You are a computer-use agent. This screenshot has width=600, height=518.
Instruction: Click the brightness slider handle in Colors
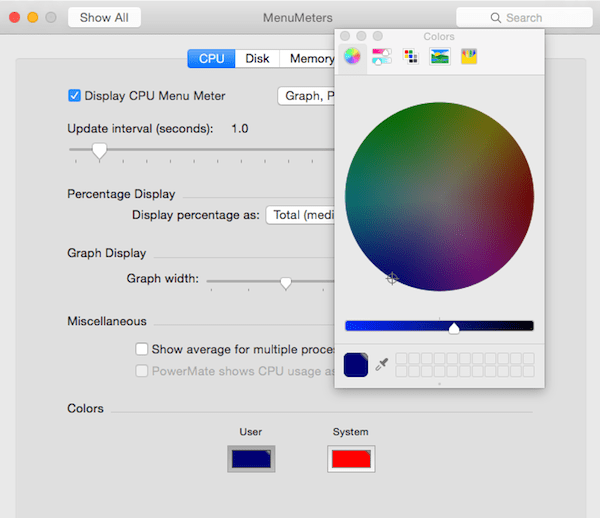(x=454, y=328)
